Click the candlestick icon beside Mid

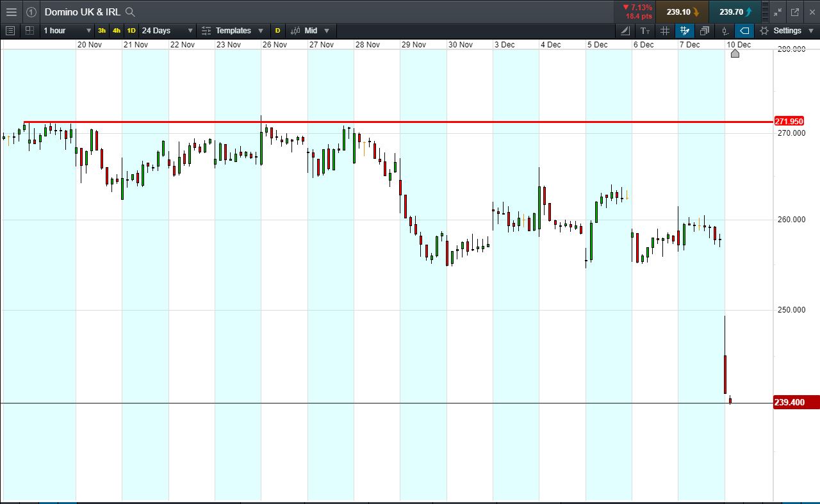pyautogui.click(x=295, y=31)
